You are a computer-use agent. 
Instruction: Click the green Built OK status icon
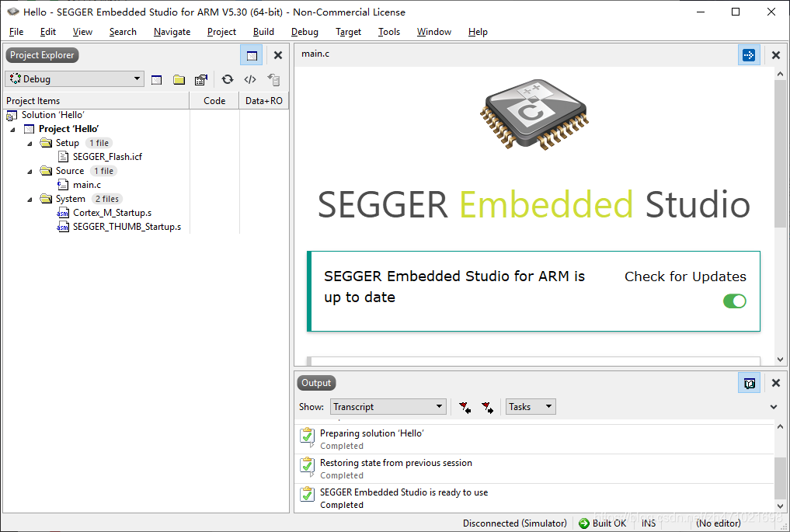pos(584,523)
